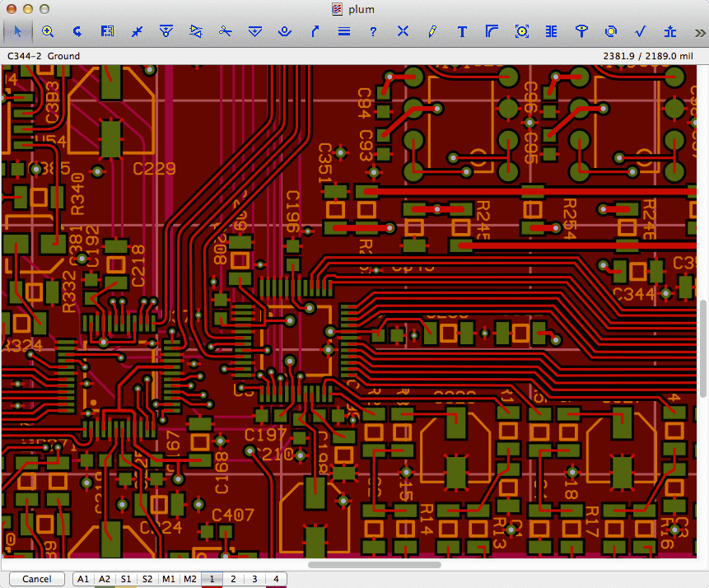Expand the toolbar overflow chevron
Viewport: 709px width, 588px height.
(700, 33)
